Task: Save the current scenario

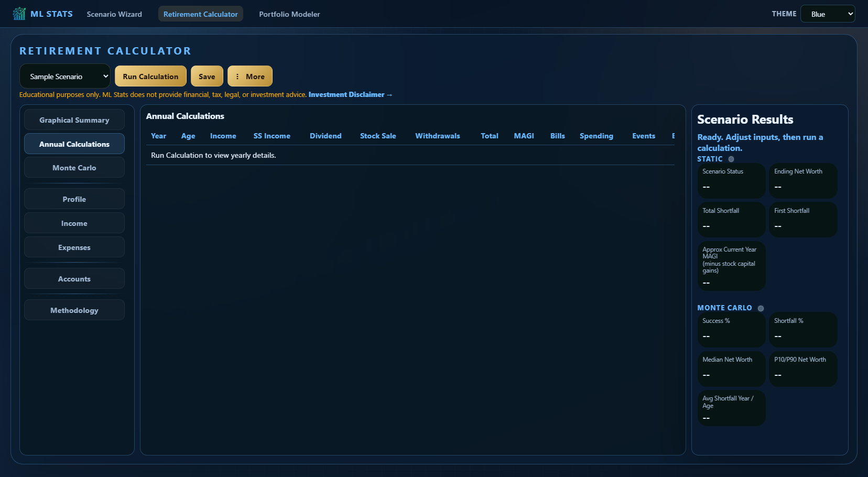Action: click(x=207, y=77)
